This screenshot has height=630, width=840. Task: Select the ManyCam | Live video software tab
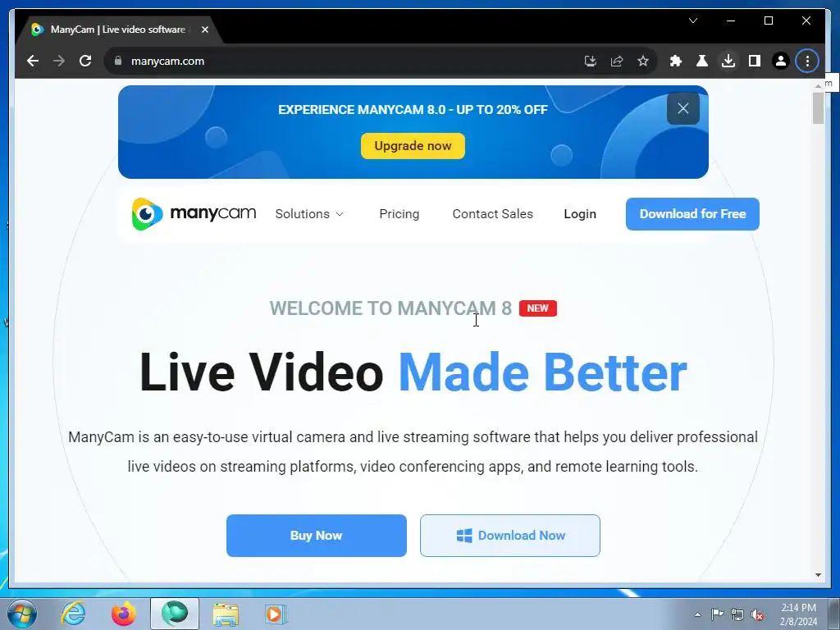118,30
